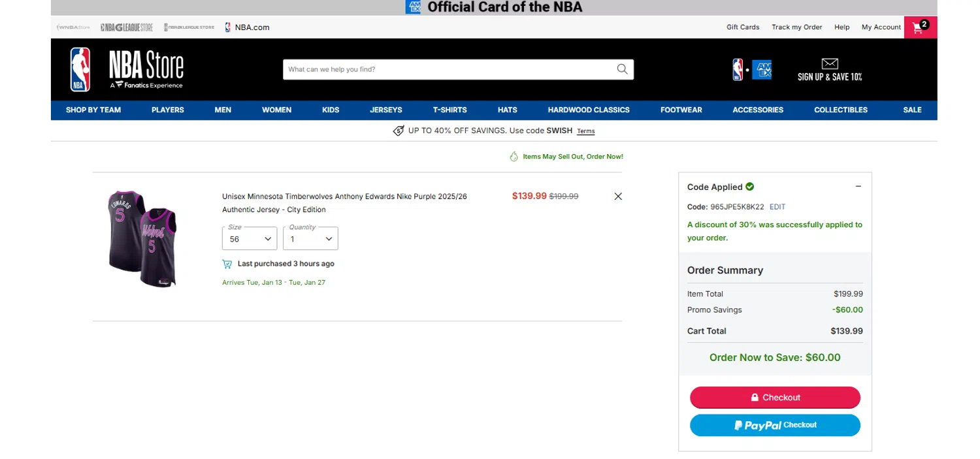Click the Amex logo in top banner

tap(413, 7)
